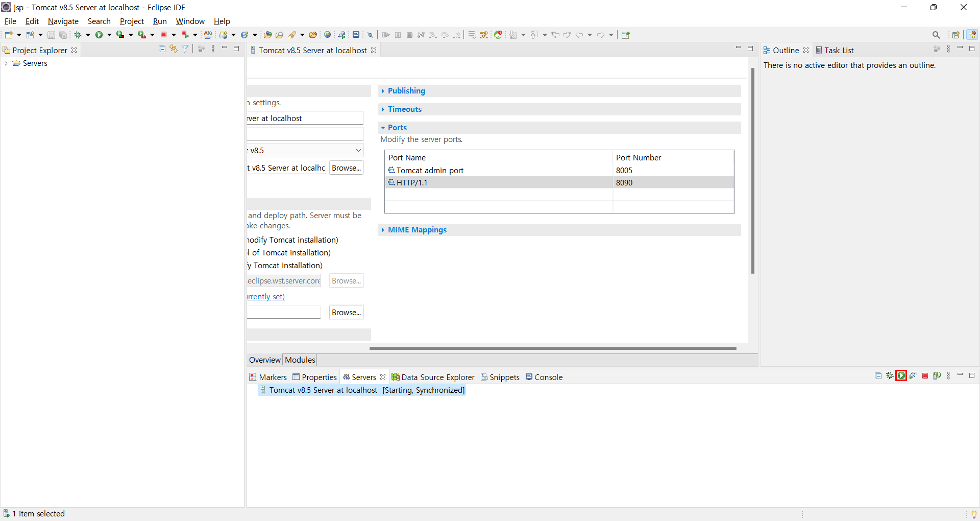This screenshot has height=521, width=980.
Task: Close the Tomcat v8.5 Server editor tab
Action: 374,50
